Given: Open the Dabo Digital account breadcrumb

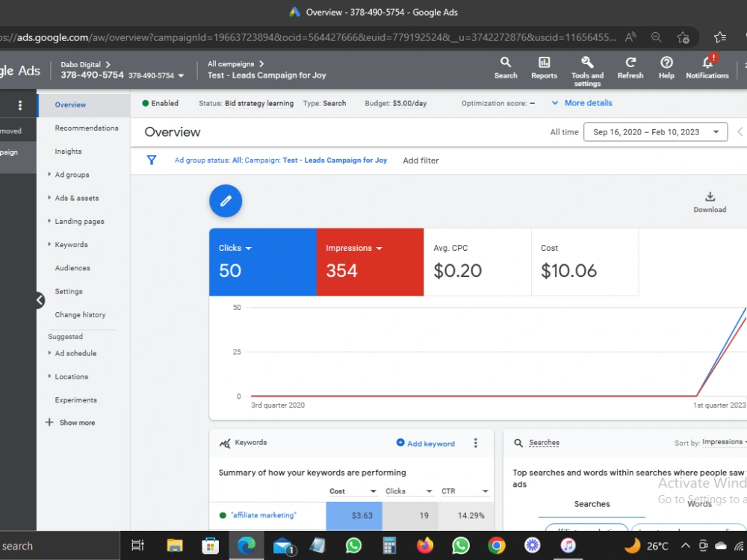Looking at the screenshot, I should click(x=81, y=65).
